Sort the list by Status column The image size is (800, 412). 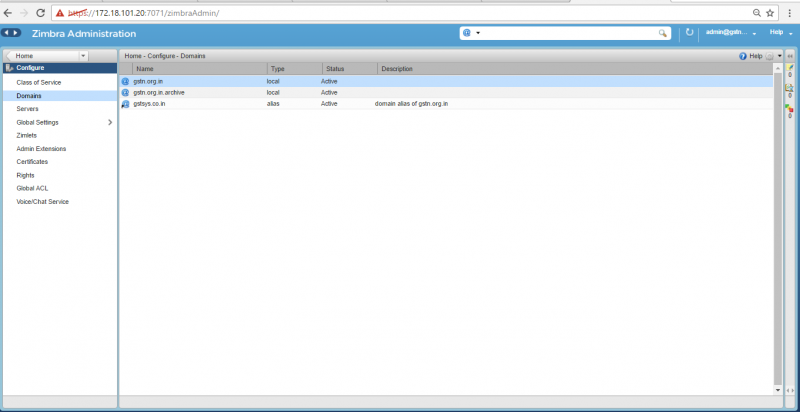click(x=349, y=69)
